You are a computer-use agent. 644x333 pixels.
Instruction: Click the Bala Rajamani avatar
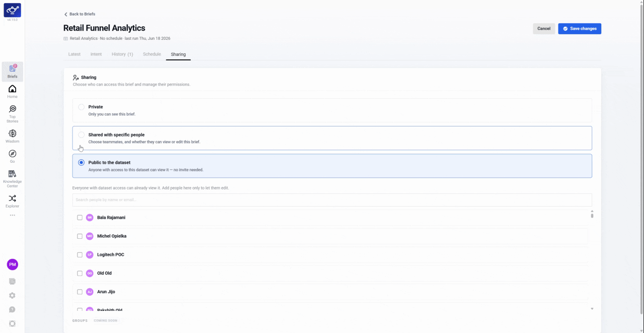[90, 218]
